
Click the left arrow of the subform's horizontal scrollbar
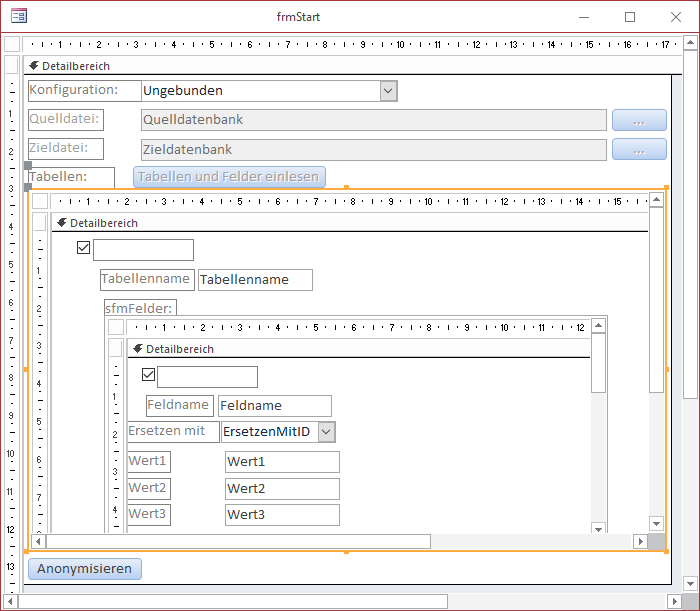pos(39,541)
